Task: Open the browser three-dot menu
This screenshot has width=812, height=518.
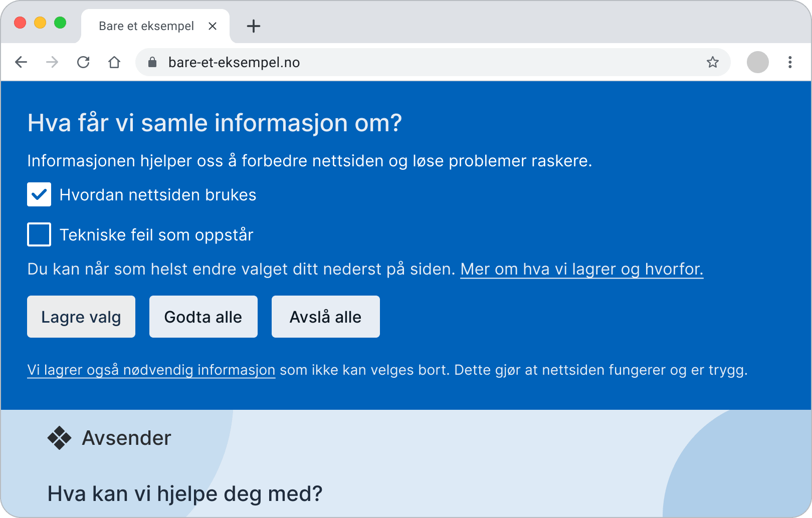Action: pyautogui.click(x=790, y=62)
